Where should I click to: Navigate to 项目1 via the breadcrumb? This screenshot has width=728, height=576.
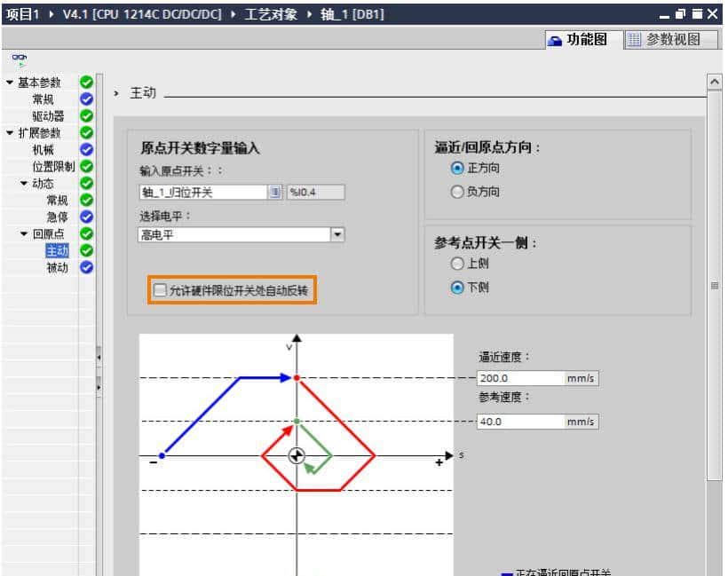pyautogui.click(x=22, y=14)
